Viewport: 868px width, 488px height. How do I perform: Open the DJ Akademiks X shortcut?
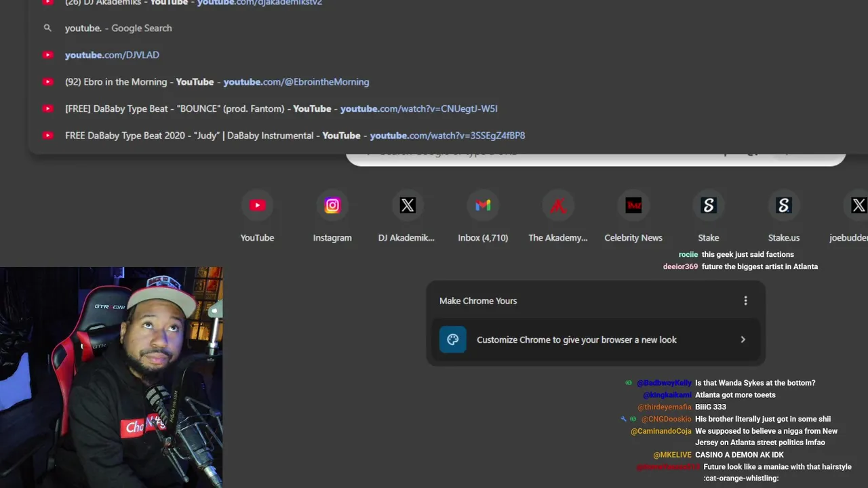407,217
